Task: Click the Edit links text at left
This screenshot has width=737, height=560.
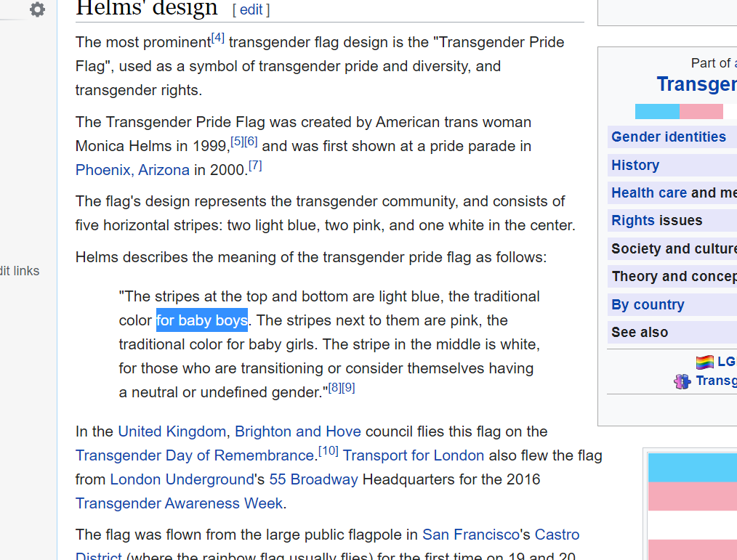Action: (20, 271)
